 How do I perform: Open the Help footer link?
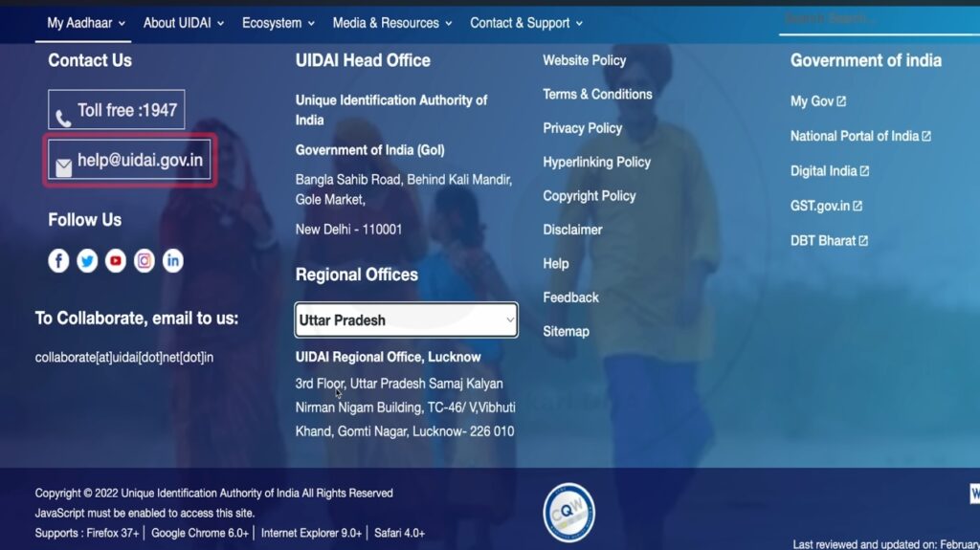click(x=556, y=264)
